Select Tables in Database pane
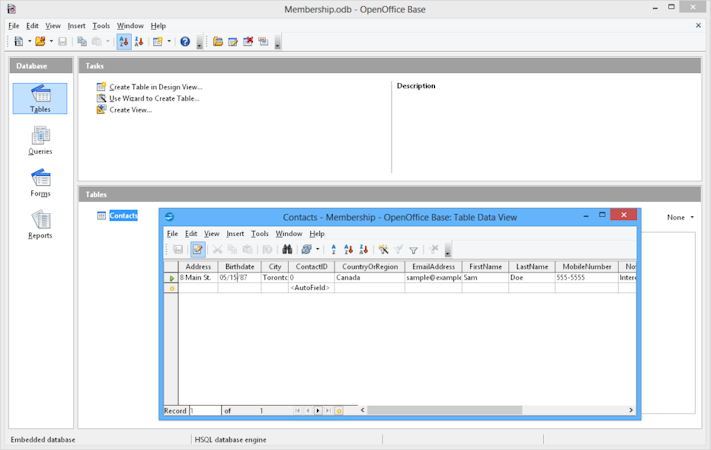The height and width of the screenshot is (450, 711). pyautogui.click(x=40, y=98)
